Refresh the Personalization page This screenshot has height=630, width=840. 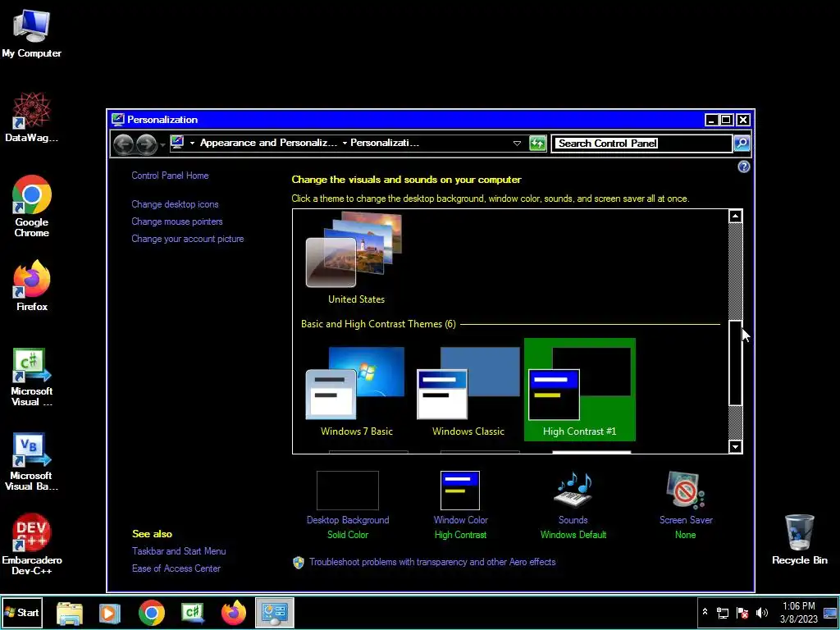point(537,143)
